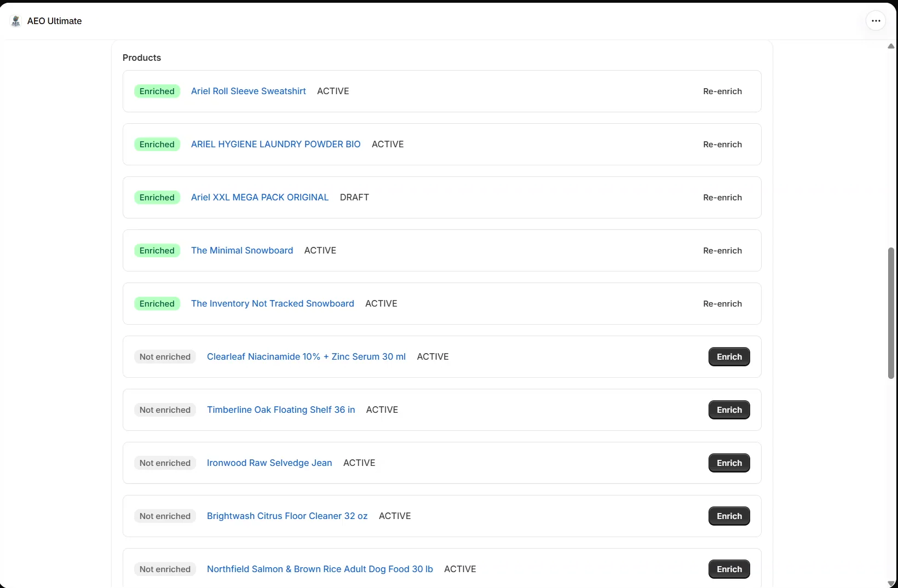
Task: Open the Ariel XXL MEGA PACK ORIGINAL link
Action: 260,197
